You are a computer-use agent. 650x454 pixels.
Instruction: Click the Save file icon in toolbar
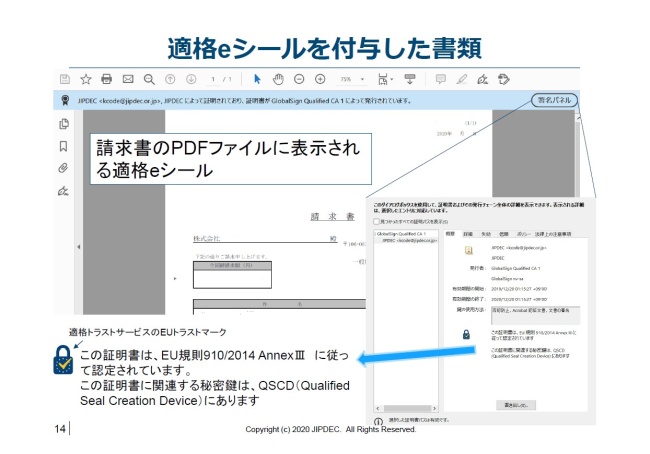(x=65, y=79)
